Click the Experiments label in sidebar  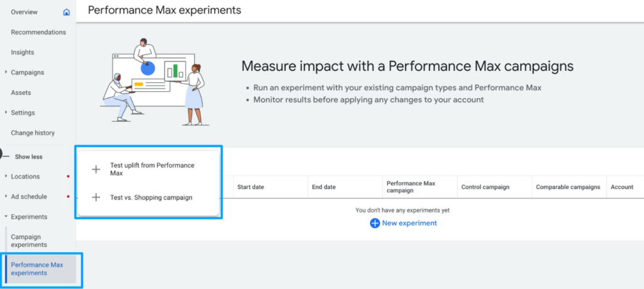[x=29, y=216]
